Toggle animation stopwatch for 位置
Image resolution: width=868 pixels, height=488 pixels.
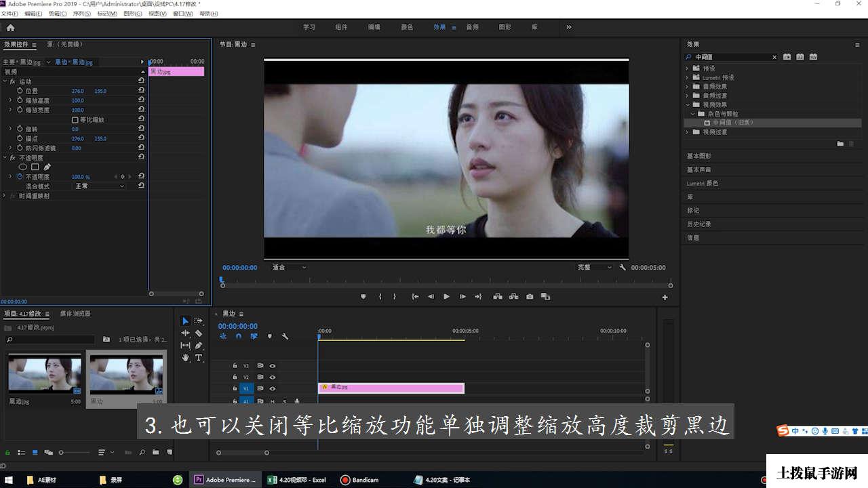pos(20,90)
